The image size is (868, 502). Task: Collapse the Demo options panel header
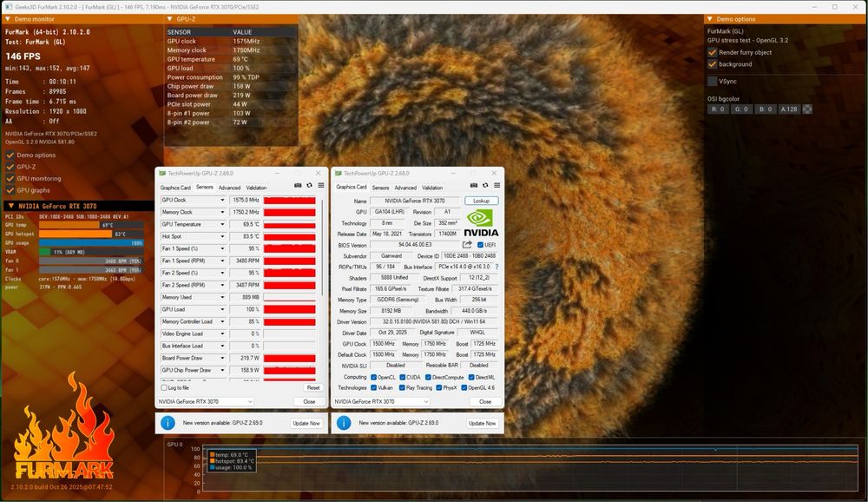point(710,19)
